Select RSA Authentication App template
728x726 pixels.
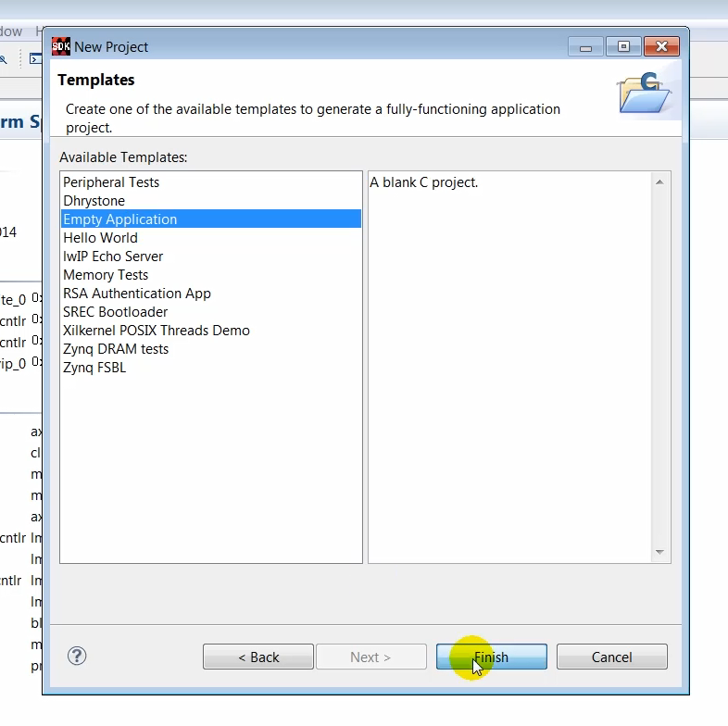click(137, 294)
